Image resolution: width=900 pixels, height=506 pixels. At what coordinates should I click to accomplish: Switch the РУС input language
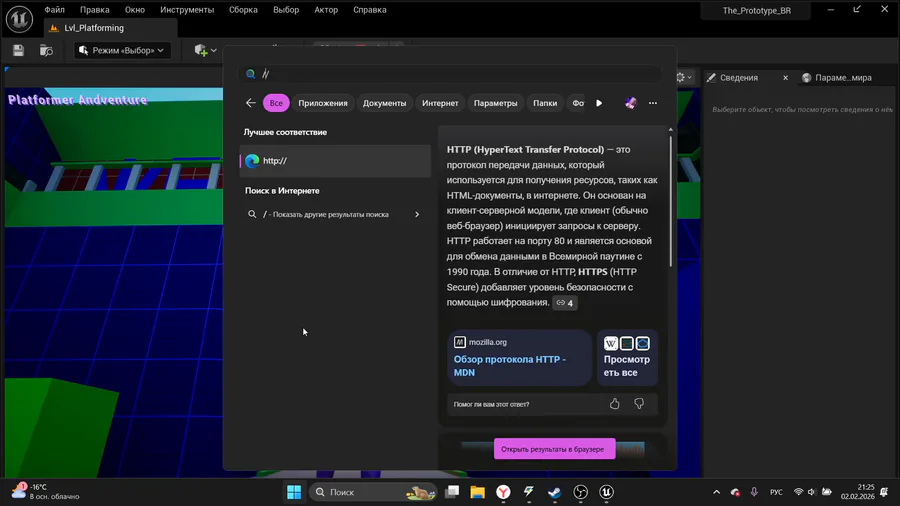(x=776, y=492)
